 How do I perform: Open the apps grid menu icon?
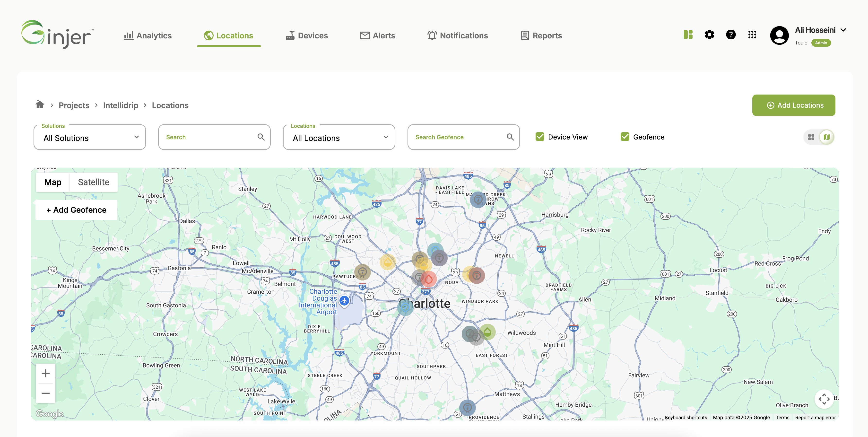(752, 35)
